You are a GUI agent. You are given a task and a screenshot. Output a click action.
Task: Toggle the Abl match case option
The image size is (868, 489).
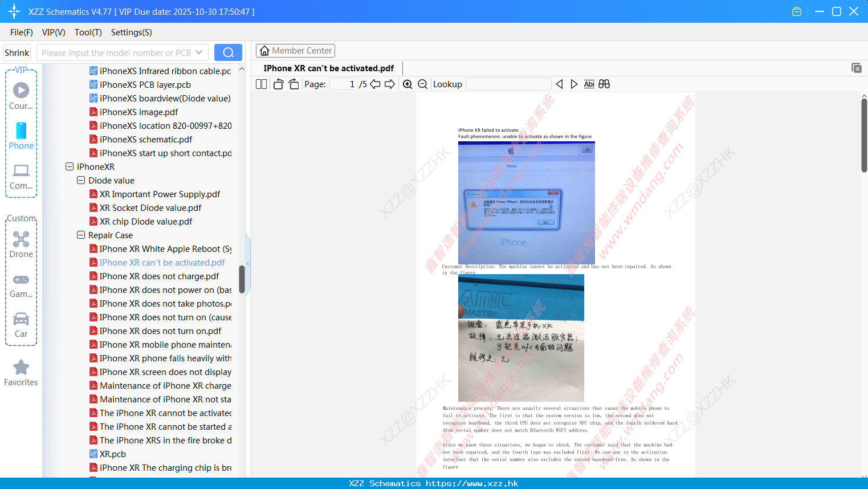click(x=589, y=84)
